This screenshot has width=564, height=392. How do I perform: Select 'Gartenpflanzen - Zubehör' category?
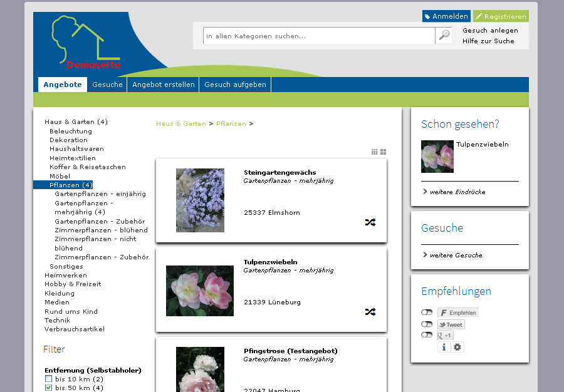[100, 221]
